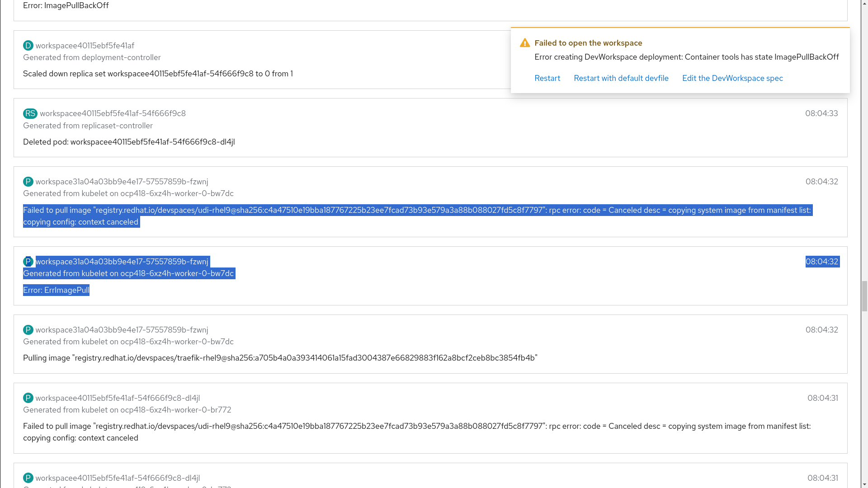868x488 pixels.
Task: Choose Restart with default devfile
Action: 621,78
